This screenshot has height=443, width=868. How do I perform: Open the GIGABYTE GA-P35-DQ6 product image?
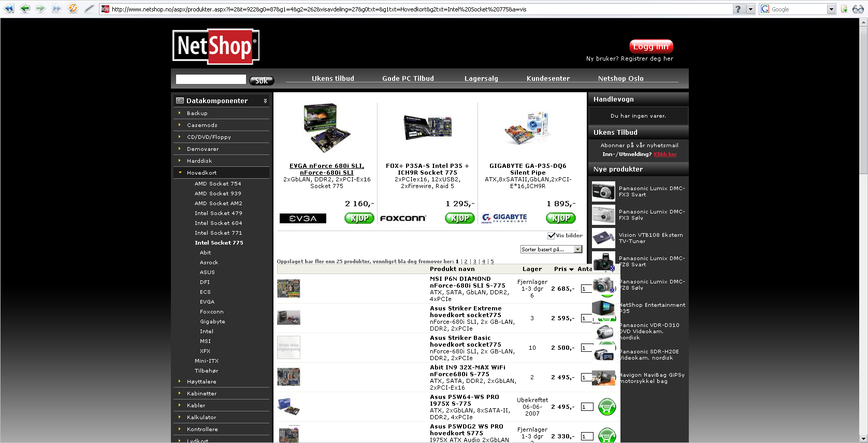click(527, 127)
